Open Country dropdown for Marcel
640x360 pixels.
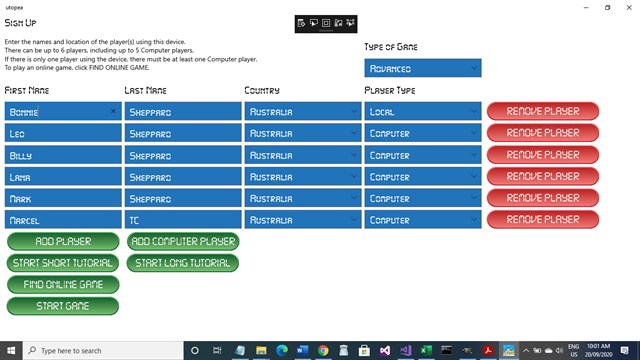303,220
